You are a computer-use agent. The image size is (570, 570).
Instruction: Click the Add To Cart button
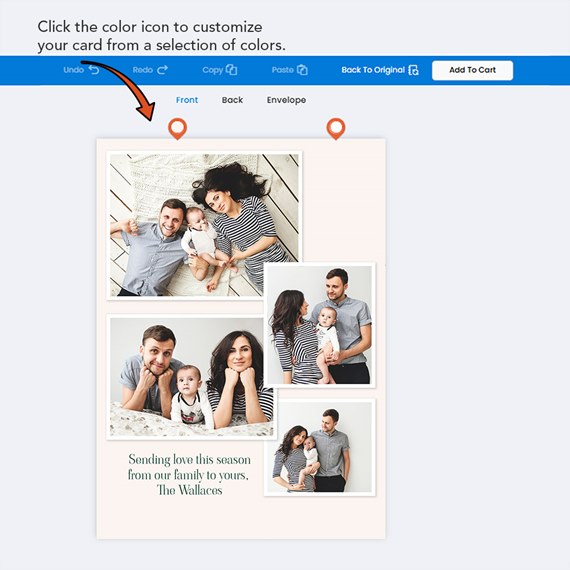(x=472, y=70)
